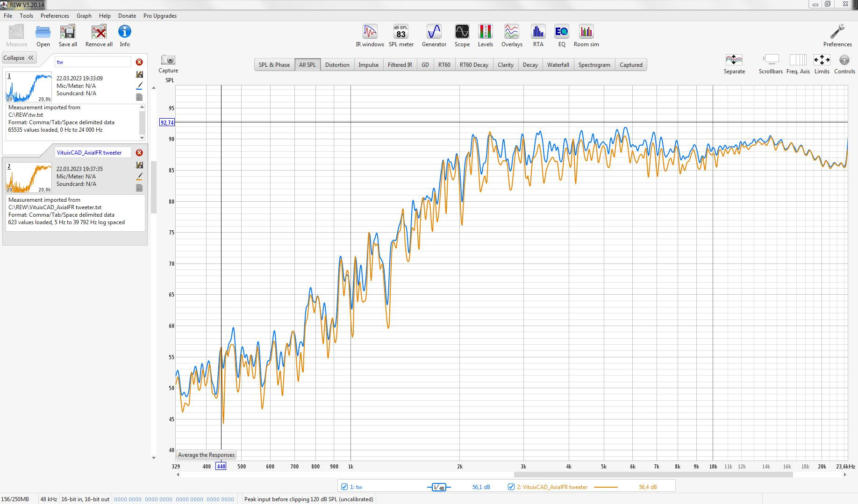Expand the graph Controls gear
This screenshot has height=504, width=858.
pos(844,64)
